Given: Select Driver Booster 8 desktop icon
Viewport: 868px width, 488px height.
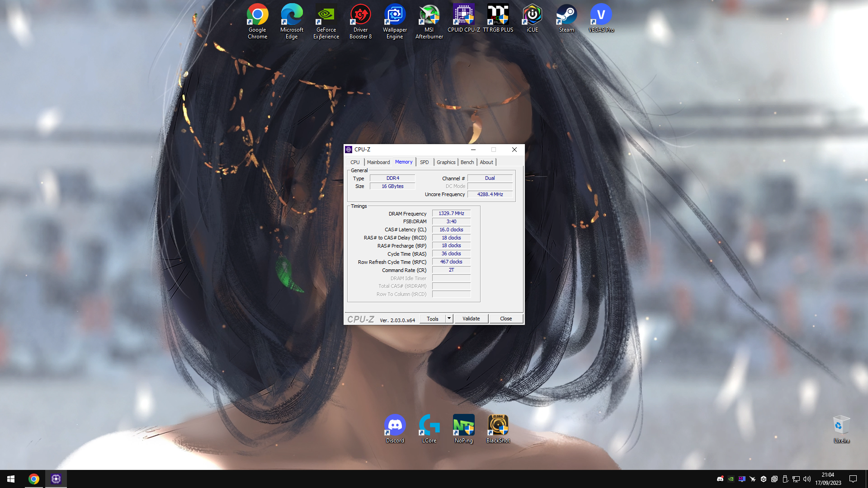Looking at the screenshot, I should (x=360, y=21).
